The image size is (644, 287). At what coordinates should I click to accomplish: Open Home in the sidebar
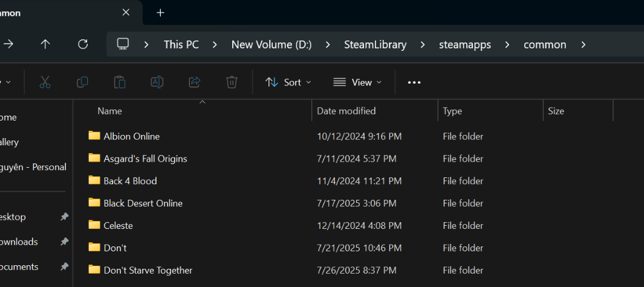(8, 117)
